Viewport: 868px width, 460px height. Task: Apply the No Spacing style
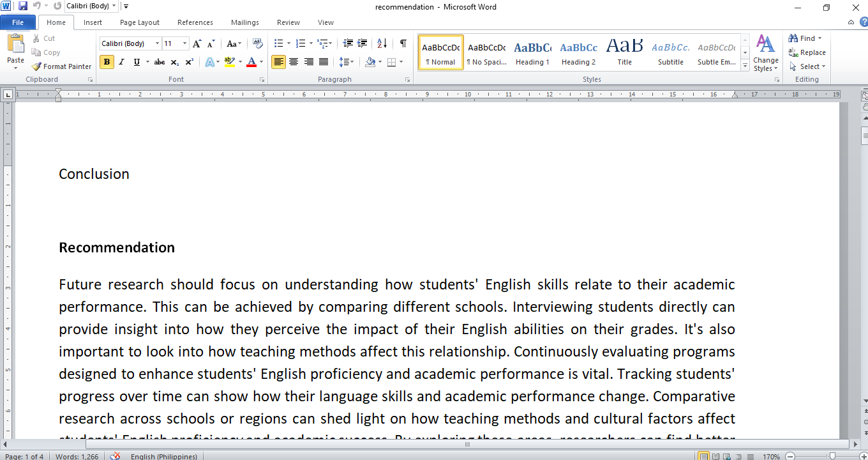click(486, 52)
